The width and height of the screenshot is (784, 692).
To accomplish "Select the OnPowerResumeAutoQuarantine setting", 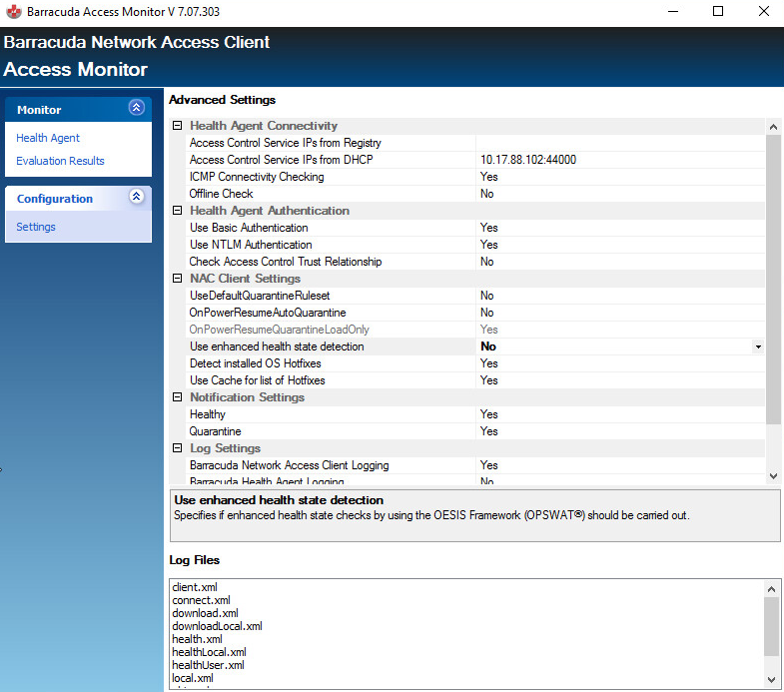I will [x=474, y=313].
